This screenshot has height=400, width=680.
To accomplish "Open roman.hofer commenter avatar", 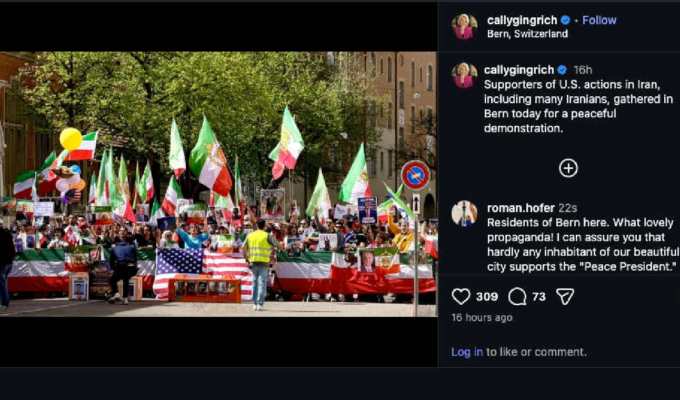I will 464,213.
